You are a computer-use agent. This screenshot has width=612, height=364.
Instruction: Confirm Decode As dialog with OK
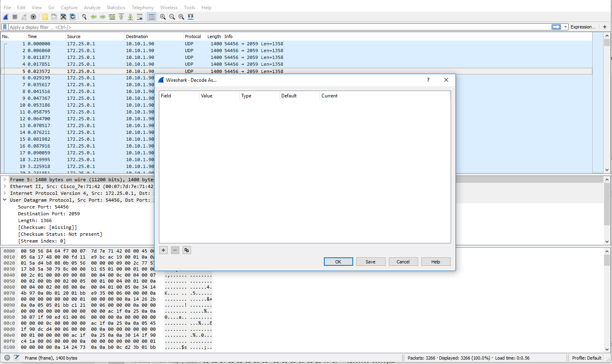click(x=338, y=262)
